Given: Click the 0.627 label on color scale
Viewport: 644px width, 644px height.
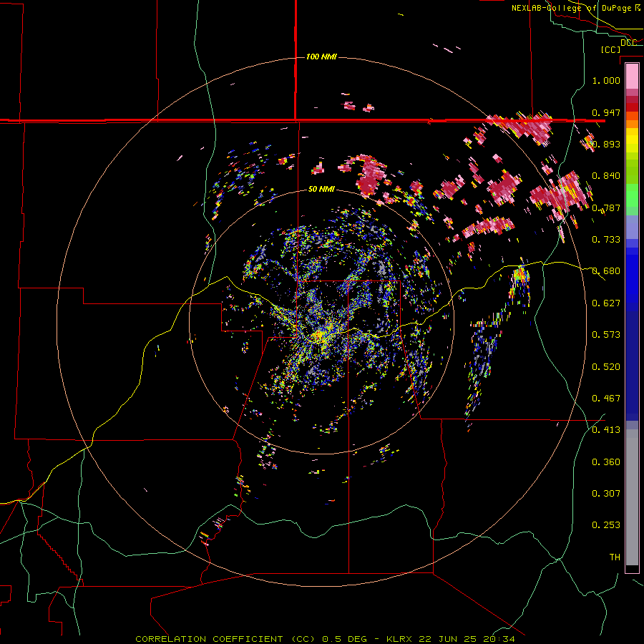Looking at the screenshot, I should point(606,303).
